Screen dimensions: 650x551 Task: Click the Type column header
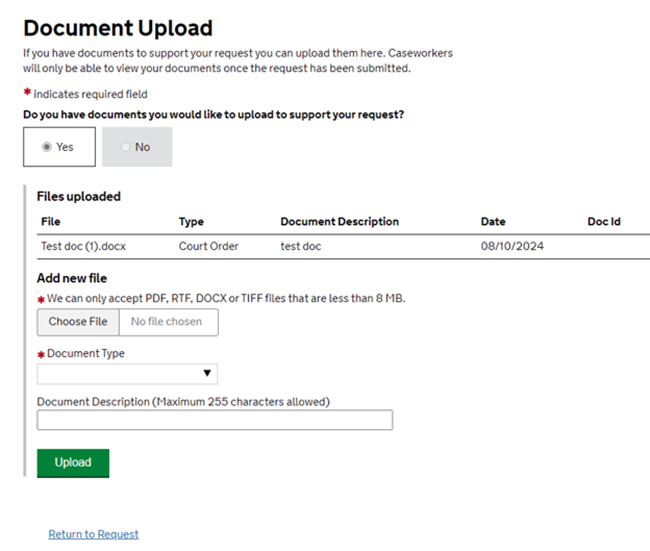coord(191,222)
